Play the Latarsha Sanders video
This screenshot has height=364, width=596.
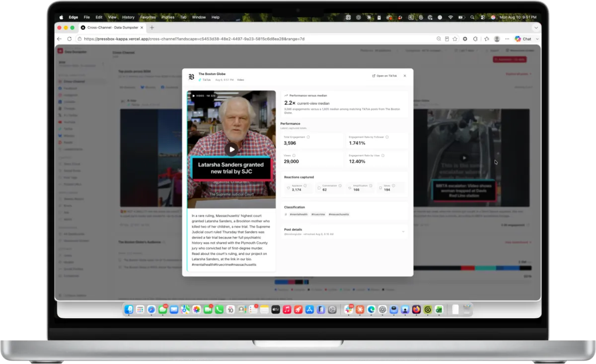click(231, 149)
